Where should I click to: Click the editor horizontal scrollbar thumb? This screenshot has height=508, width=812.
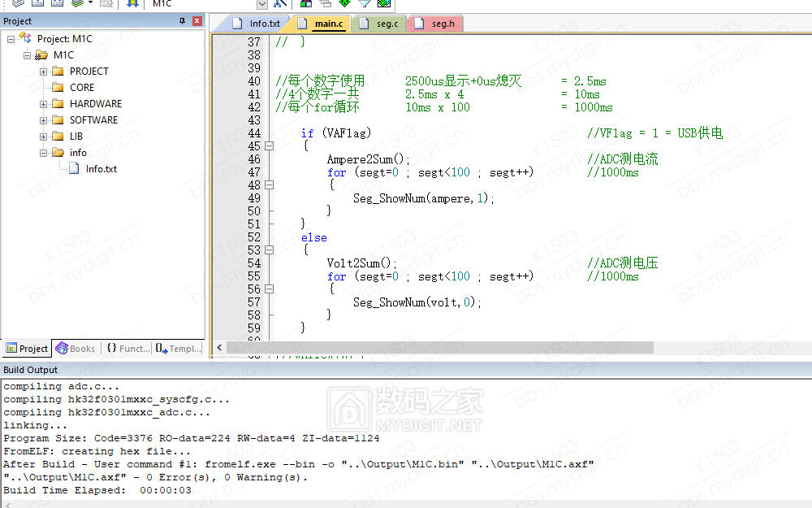pos(439,347)
